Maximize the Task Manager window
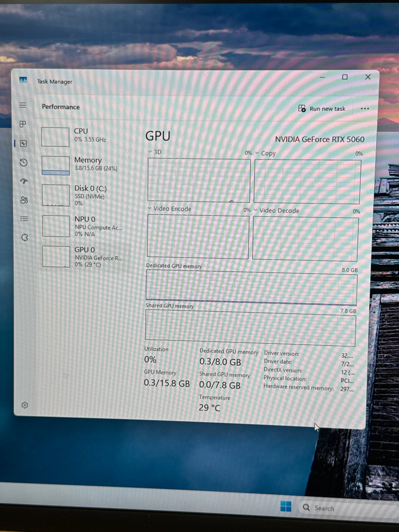399x532 pixels. [x=345, y=77]
